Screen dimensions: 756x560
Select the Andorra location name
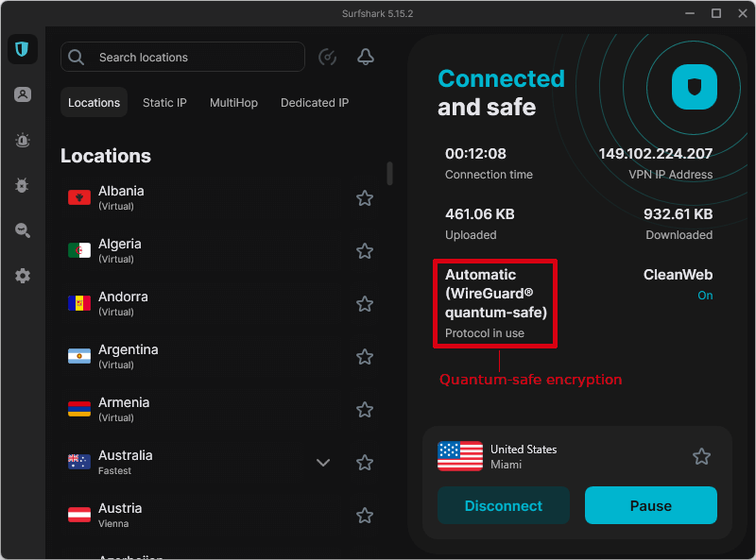[123, 297]
